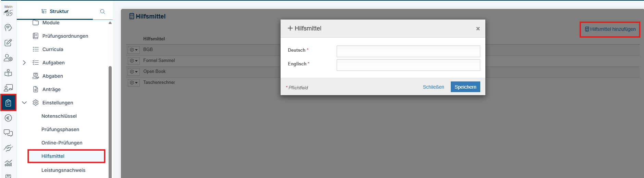The width and height of the screenshot is (644, 178).
Task: Open the book reader sidebar icon
Action: 8,73
